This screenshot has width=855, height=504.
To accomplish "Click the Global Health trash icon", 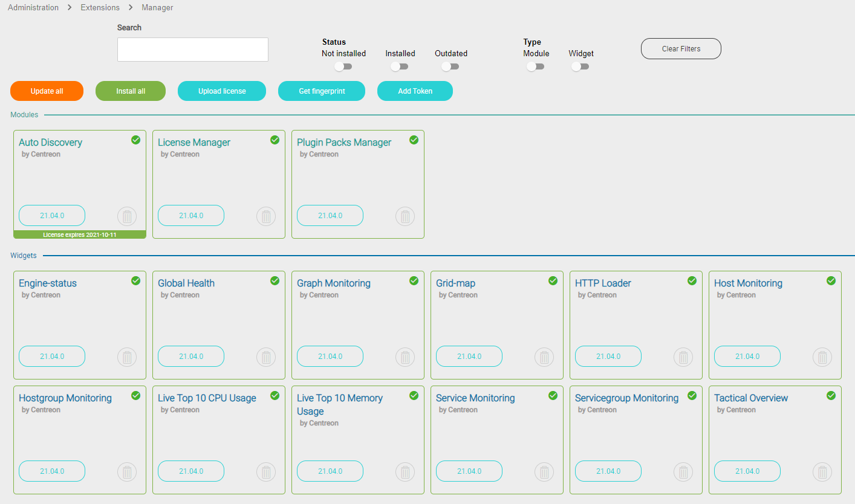I will [266, 357].
